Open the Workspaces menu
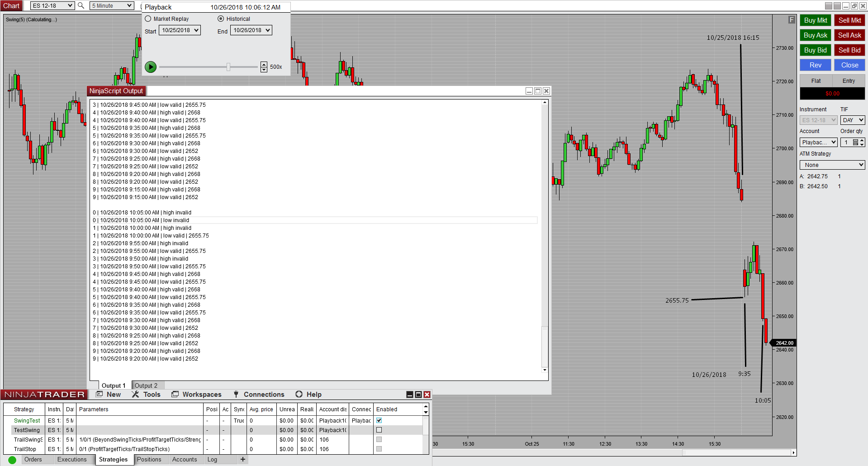The height and width of the screenshot is (466, 868). 196,395
